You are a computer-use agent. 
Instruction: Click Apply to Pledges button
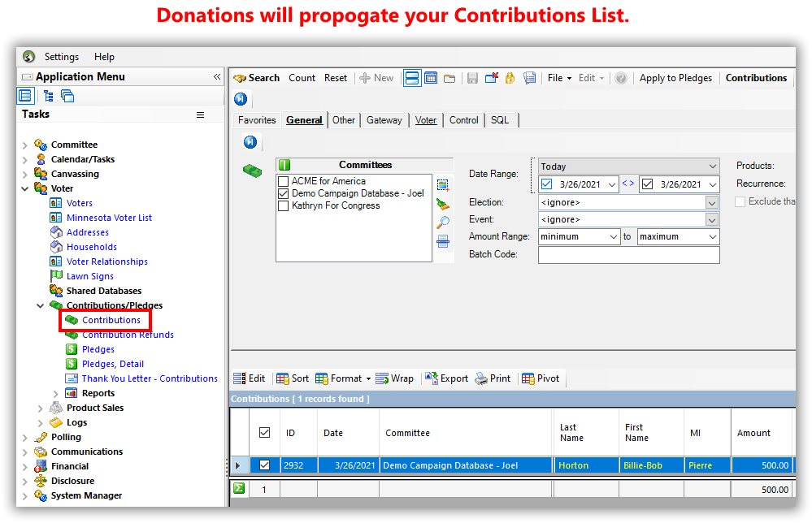(x=675, y=78)
